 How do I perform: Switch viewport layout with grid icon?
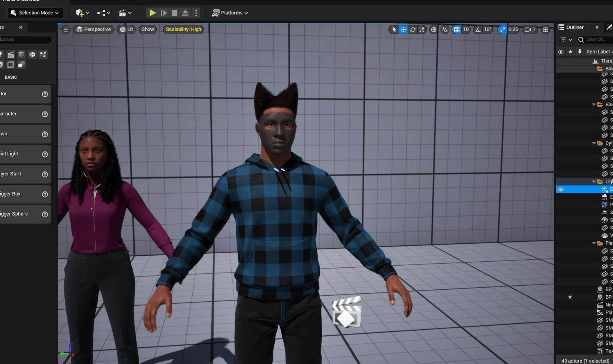tap(545, 30)
